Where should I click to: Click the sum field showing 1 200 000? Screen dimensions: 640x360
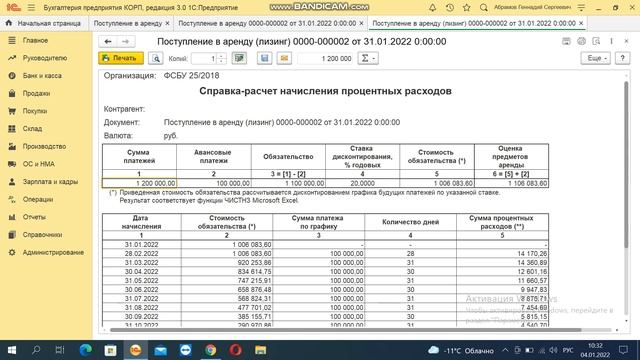click(x=325, y=58)
